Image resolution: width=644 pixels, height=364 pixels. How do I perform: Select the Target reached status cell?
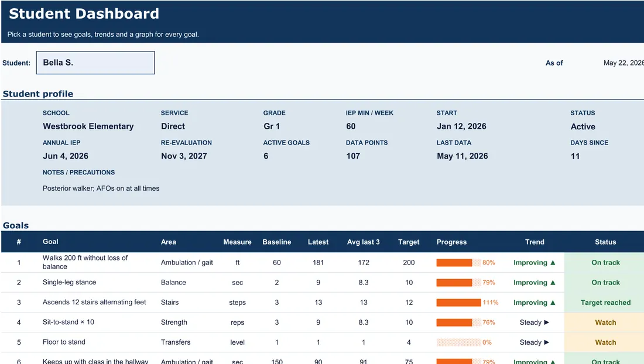coord(605,303)
